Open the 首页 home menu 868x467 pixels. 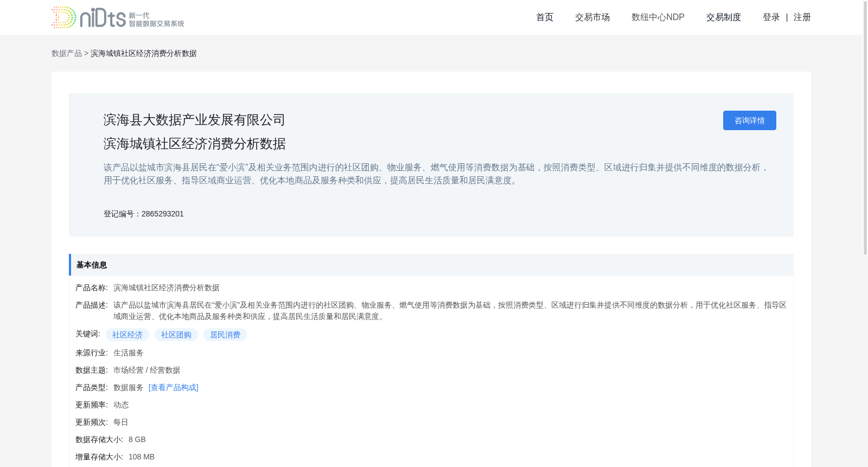click(545, 17)
